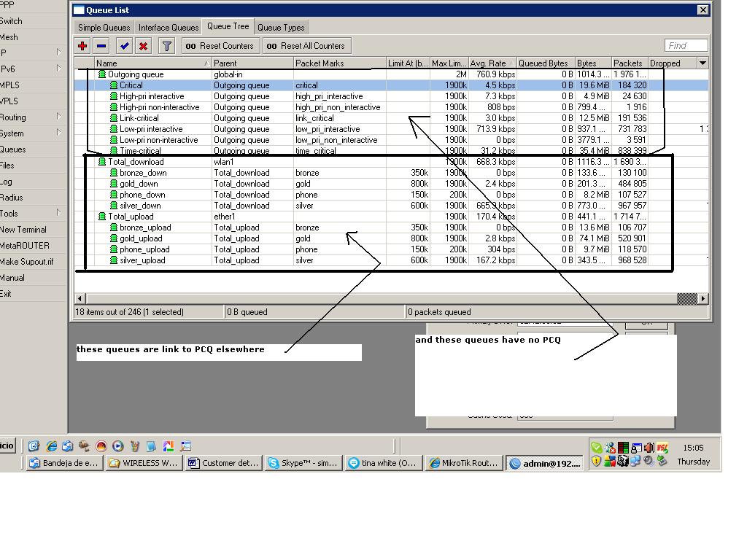Image resolution: width=747 pixels, height=560 pixels.
Task: Click the wlan1 parent cell of Total_download
Action: pos(252,162)
